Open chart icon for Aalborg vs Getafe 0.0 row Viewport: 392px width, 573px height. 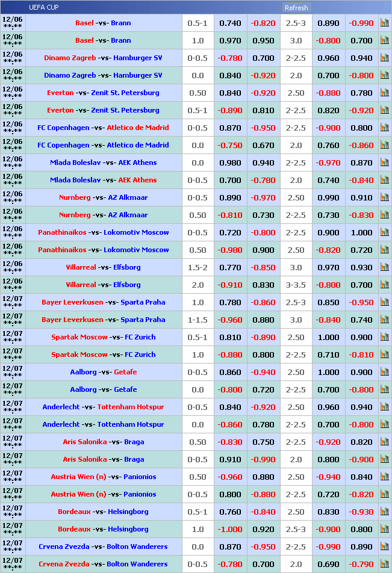tap(384, 389)
